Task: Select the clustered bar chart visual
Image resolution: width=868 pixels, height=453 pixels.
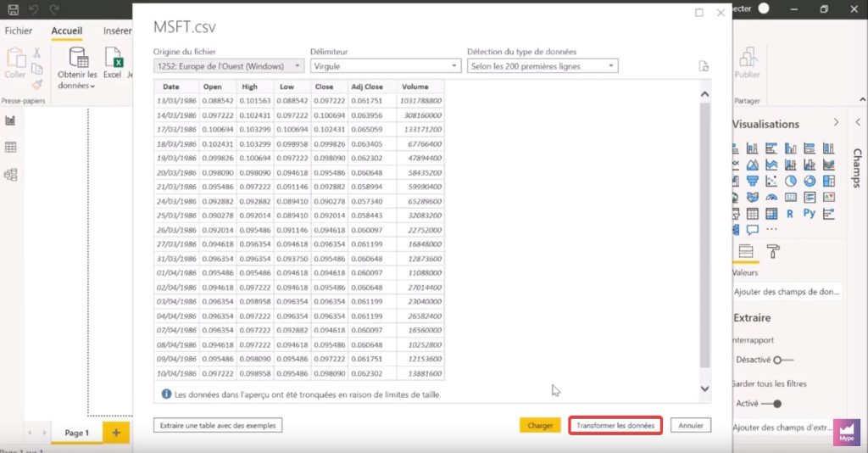Action: pos(771,148)
